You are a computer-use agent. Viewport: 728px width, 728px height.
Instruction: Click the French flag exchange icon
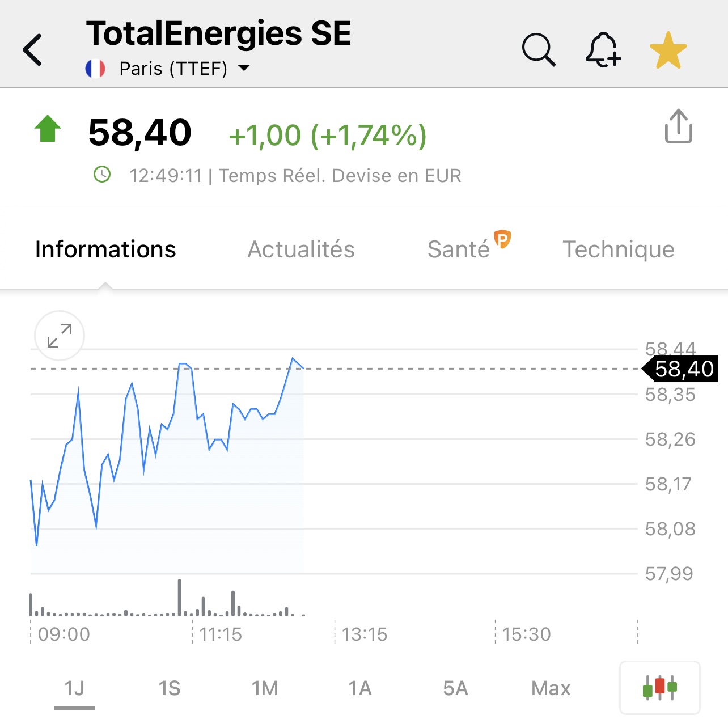(95, 69)
